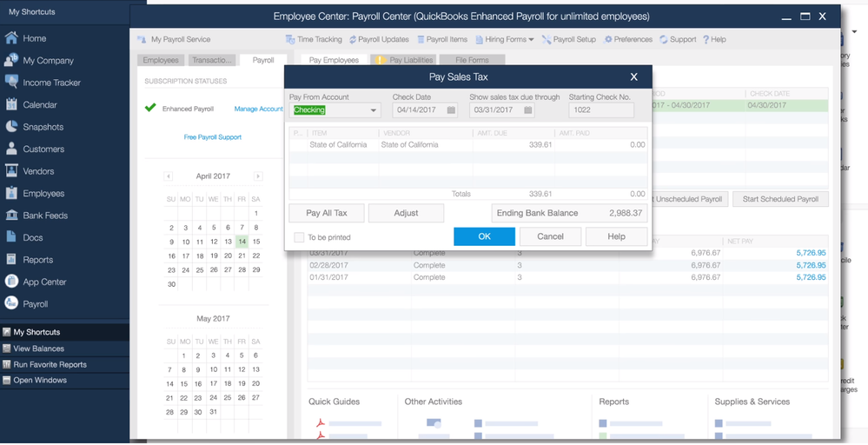
Task: Select State of California item row
Action: pyautogui.click(x=467, y=145)
